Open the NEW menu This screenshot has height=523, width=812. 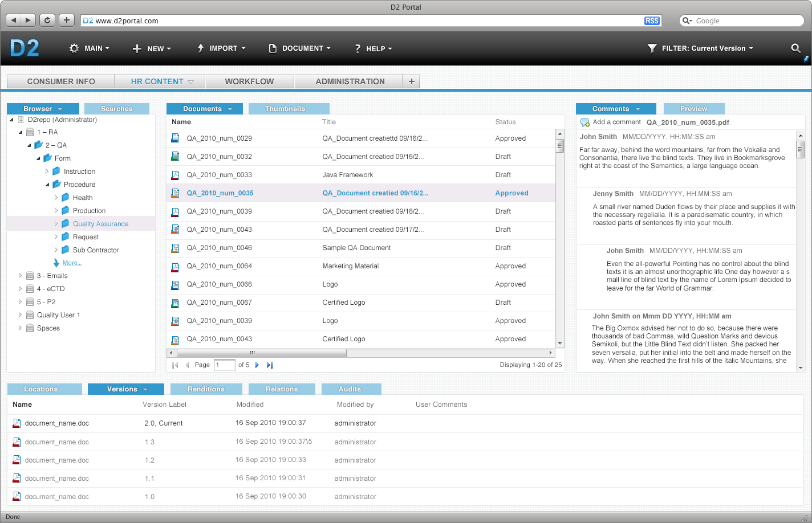152,48
